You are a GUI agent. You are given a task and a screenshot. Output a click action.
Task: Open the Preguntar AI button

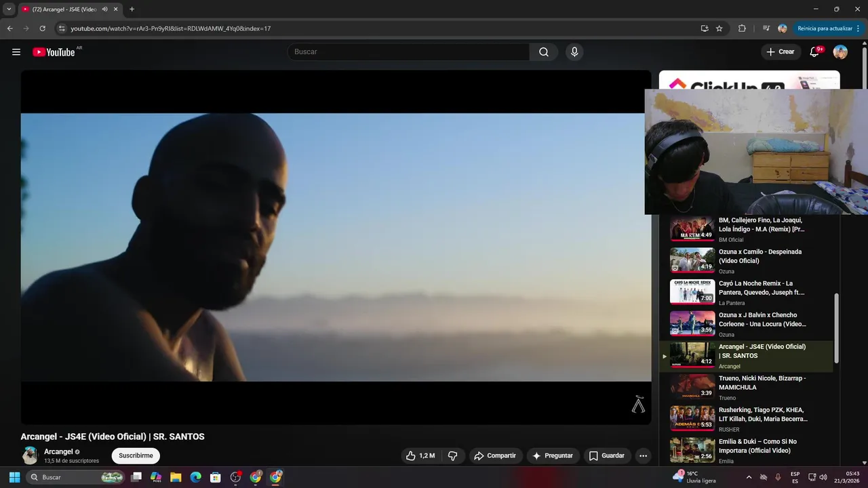[553, 455]
